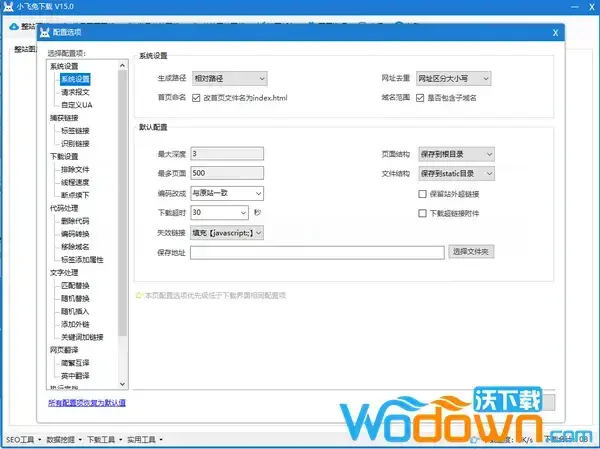The width and height of the screenshot is (600, 449).
Task: Open the 实用工具 menu at the bottom
Action: (x=145, y=439)
